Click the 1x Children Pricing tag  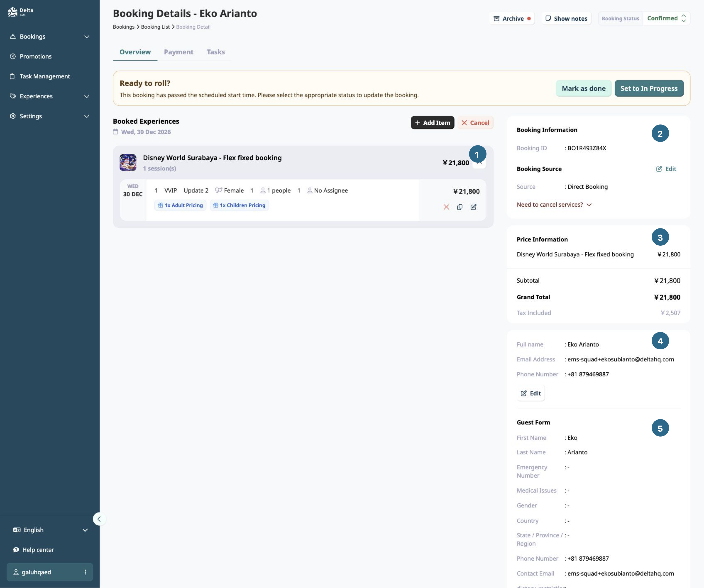point(239,205)
